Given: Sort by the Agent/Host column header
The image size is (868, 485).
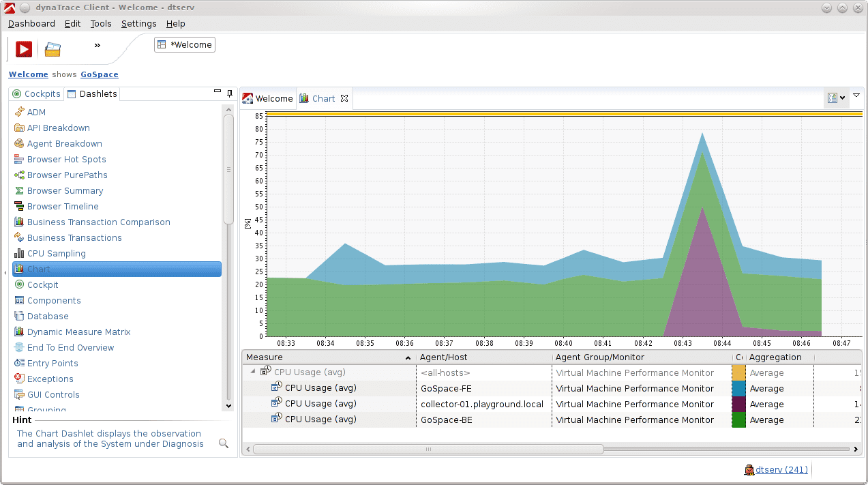Looking at the screenshot, I should pos(484,357).
